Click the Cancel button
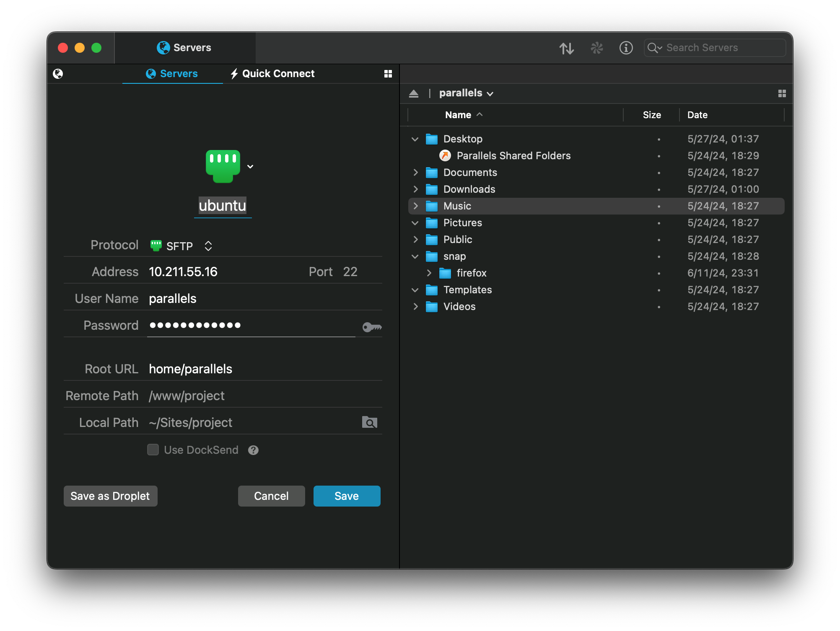This screenshot has width=840, height=631. pos(272,496)
